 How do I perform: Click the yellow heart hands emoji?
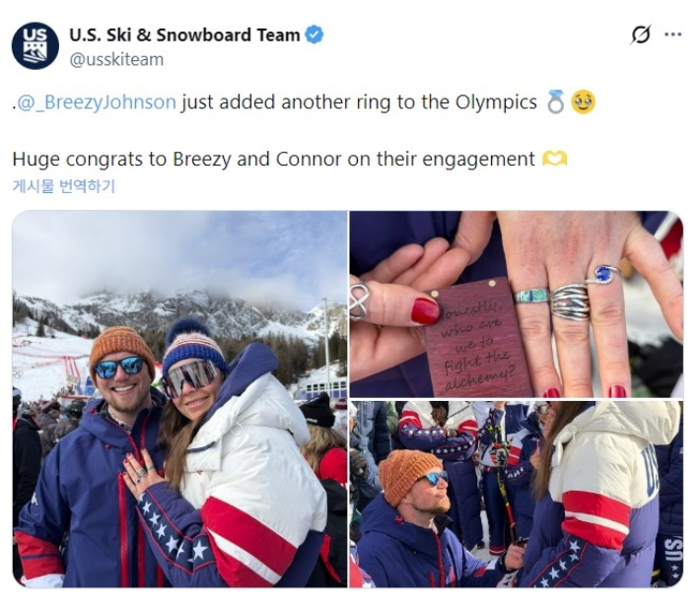coord(554,159)
